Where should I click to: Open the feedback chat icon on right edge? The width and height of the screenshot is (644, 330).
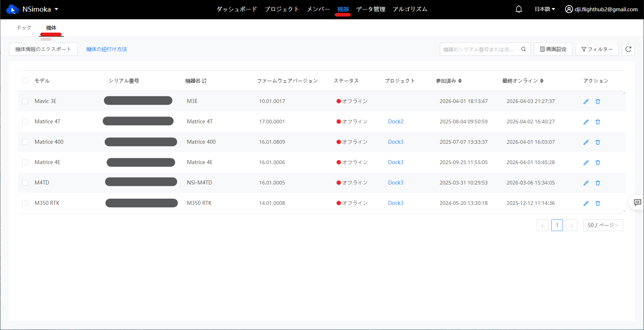pos(637,203)
